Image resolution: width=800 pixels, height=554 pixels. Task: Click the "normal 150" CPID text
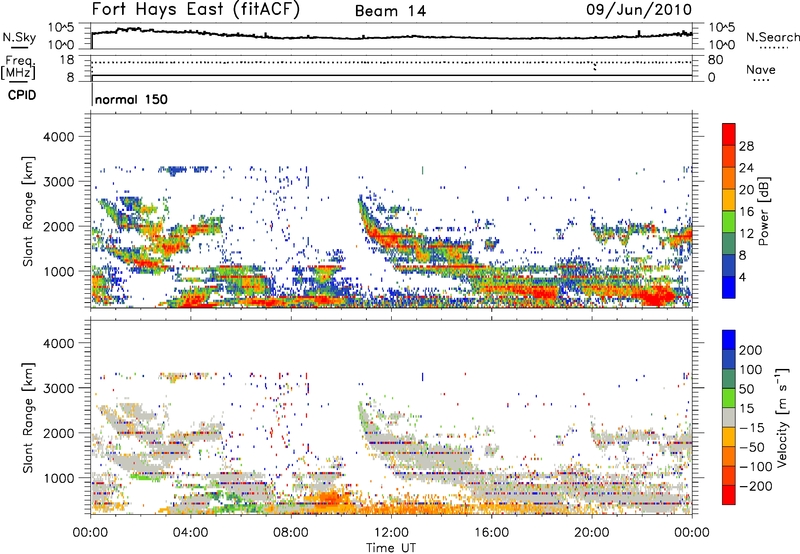tap(131, 99)
